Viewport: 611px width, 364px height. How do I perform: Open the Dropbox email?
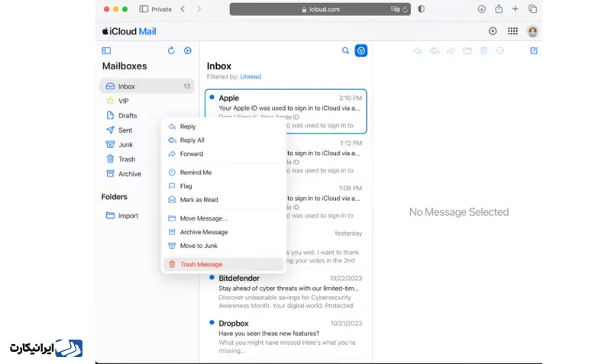[x=286, y=337]
